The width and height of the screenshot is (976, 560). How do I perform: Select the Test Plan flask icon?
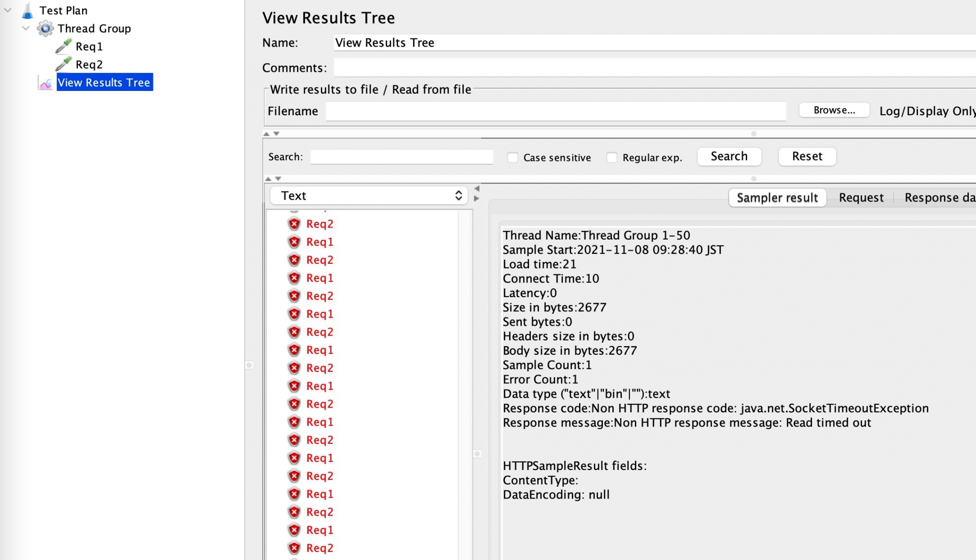28,10
